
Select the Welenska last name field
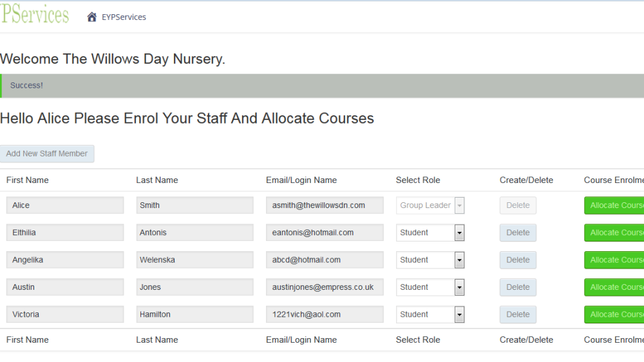194,260
